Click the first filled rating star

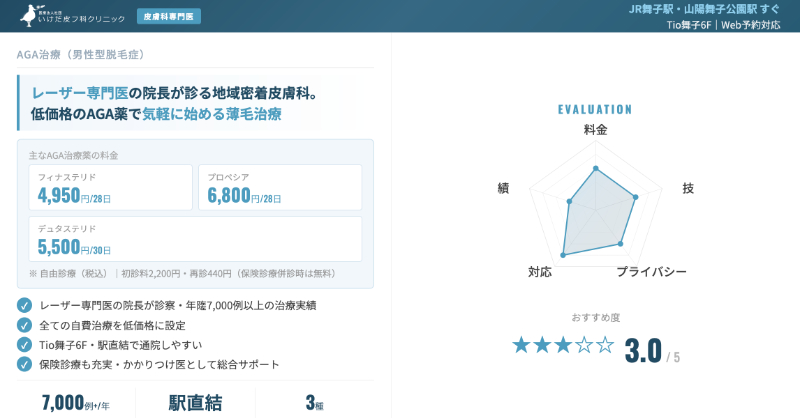521,346
